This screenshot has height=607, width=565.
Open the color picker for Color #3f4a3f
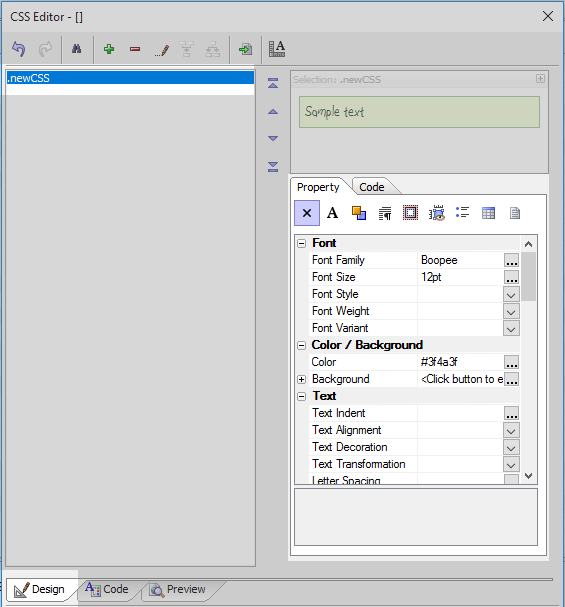[511, 362]
